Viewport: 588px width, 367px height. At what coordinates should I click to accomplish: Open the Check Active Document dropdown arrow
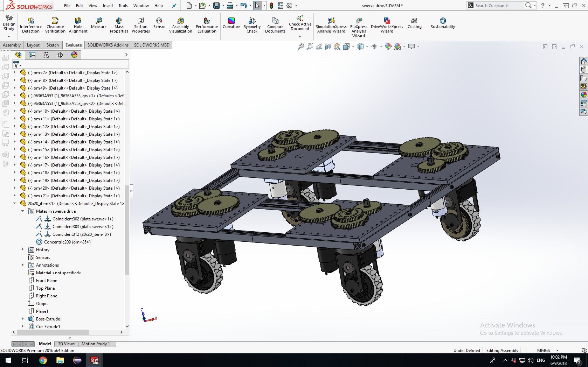300,36
